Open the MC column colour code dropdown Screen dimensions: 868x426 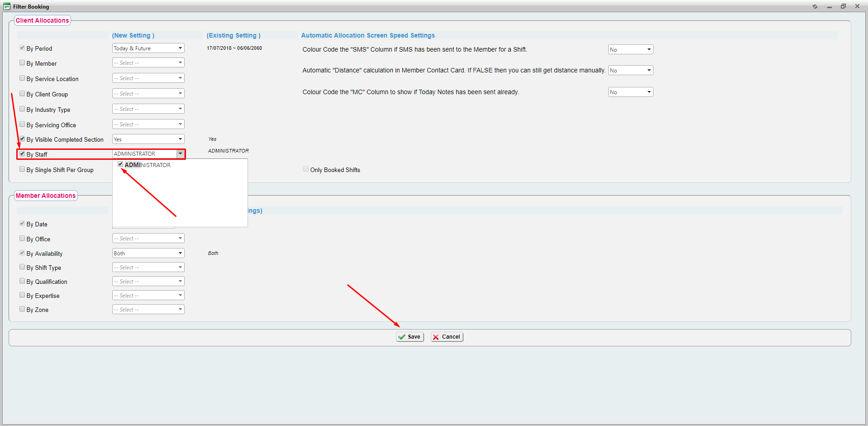click(630, 92)
